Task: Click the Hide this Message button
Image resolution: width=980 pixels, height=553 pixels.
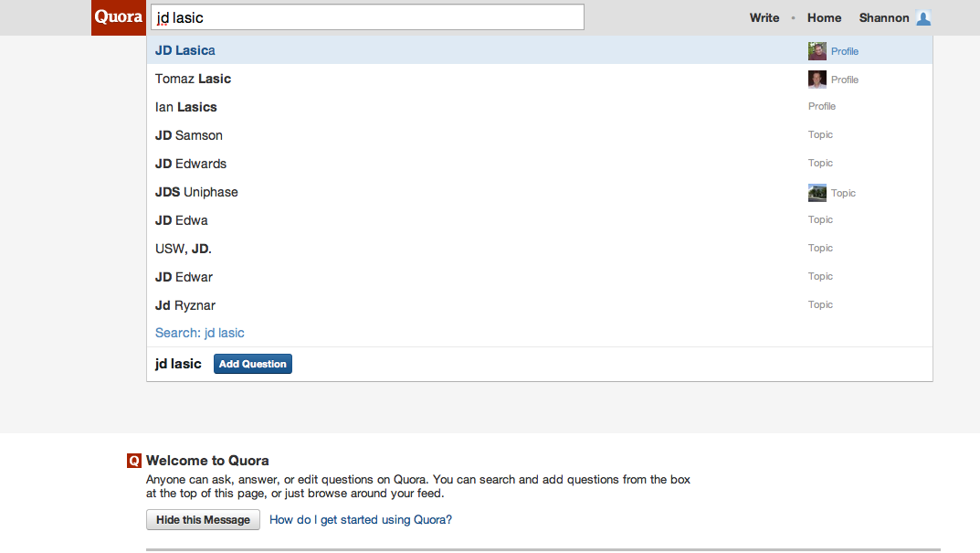Action: point(203,519)
